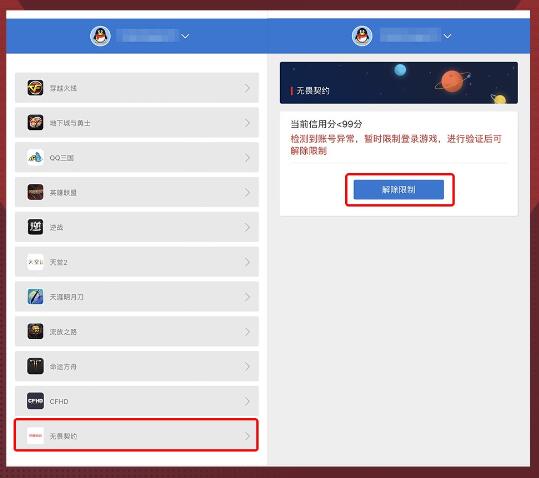The width and height of the screenshot is (539, 478).
Task: Expand the right account dropdown arrow
Action: tap(447, 36)
